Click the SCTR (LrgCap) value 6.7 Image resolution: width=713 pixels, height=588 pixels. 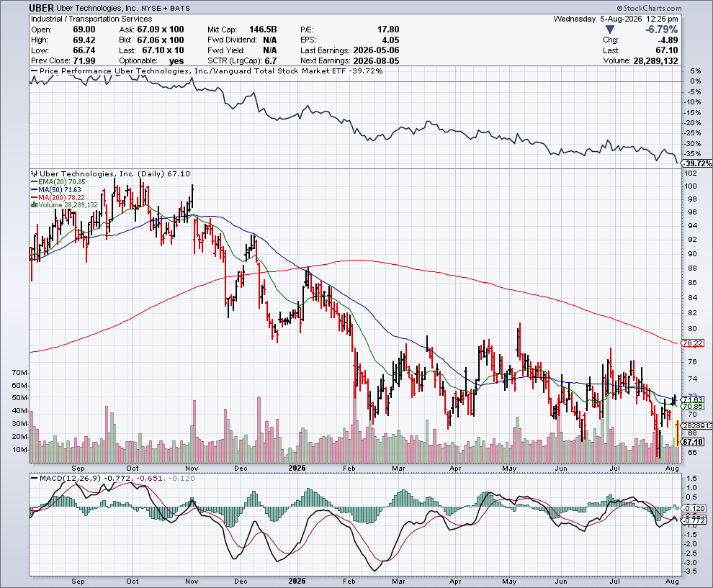tap(270, 61)
